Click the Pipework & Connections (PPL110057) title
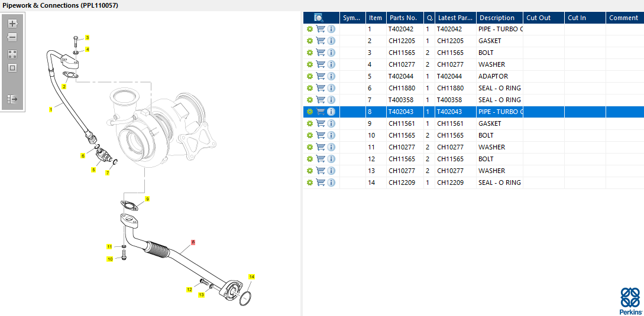 60,5
